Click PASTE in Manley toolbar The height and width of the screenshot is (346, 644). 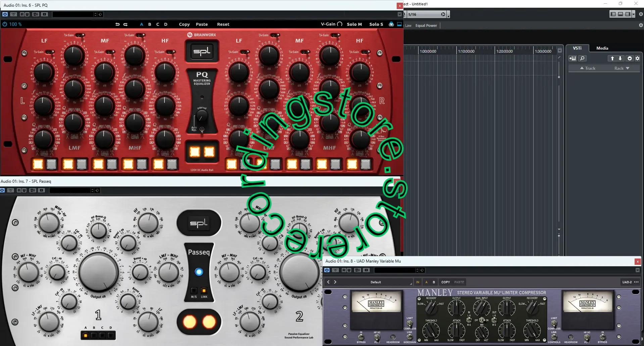pos(459,282)
